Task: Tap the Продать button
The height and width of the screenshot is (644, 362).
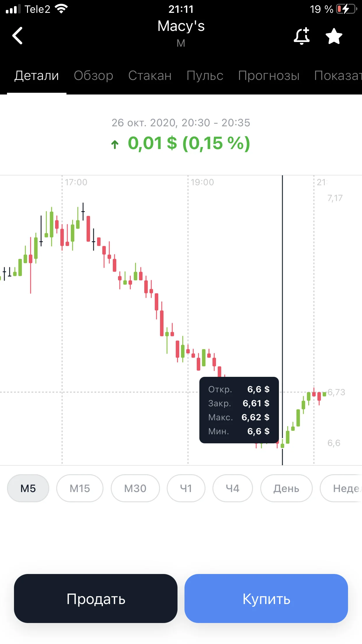Action: click(96, 598)
